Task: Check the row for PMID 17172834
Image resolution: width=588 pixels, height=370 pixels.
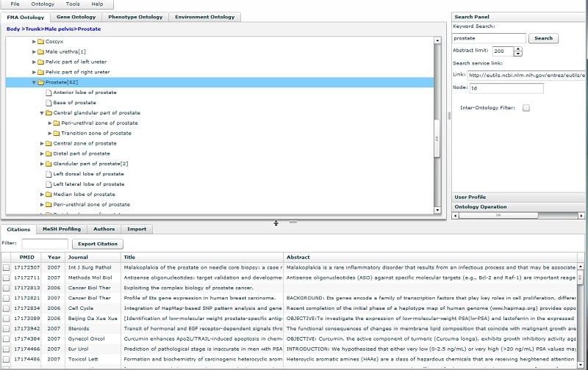Action: (x=6, y=308)
